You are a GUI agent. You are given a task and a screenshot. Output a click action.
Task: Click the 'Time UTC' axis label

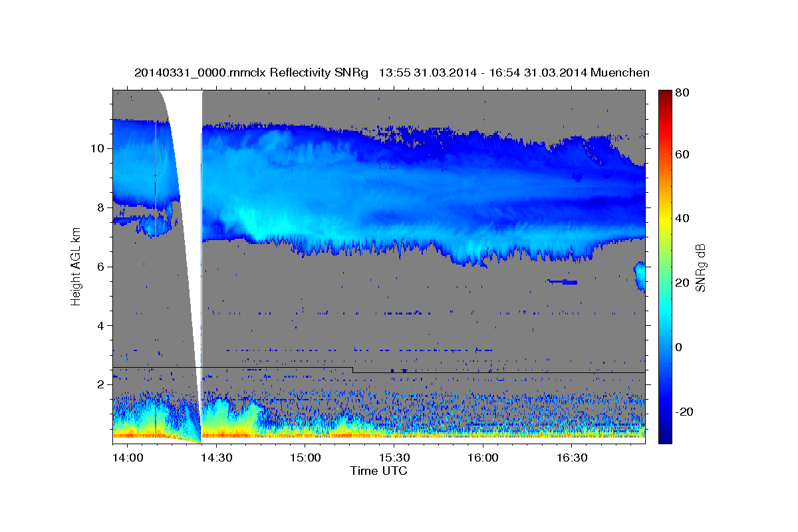[x=378, y=471]
